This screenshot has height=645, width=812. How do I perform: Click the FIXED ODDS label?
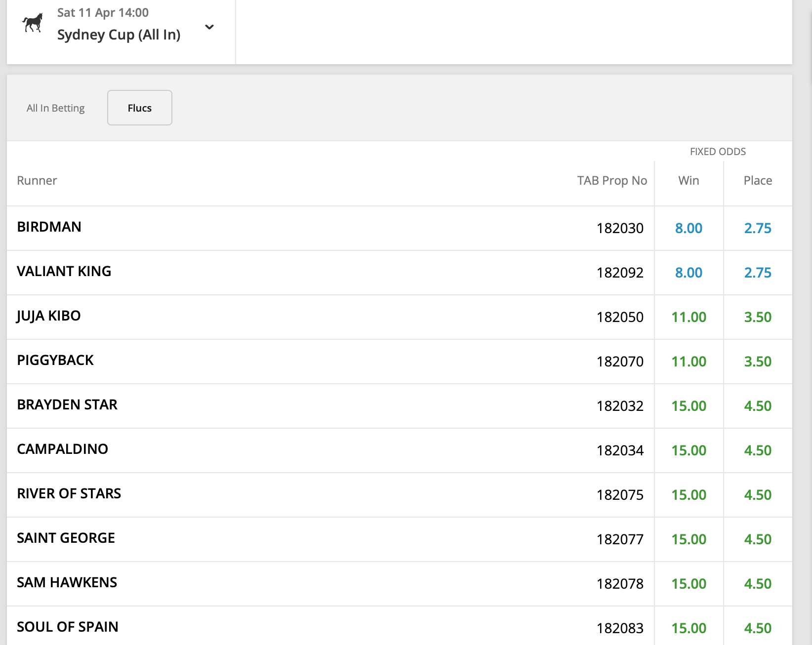(718, 152)
